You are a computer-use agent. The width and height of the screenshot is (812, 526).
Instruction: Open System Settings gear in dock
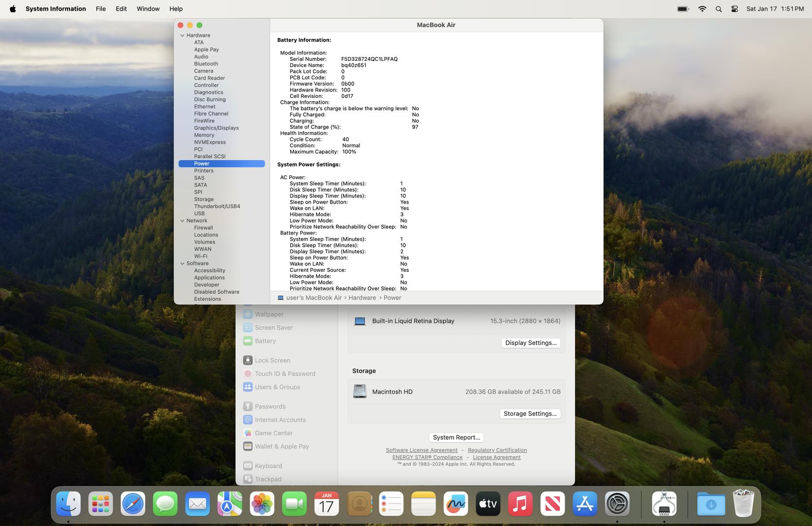[x=617, y=504]
